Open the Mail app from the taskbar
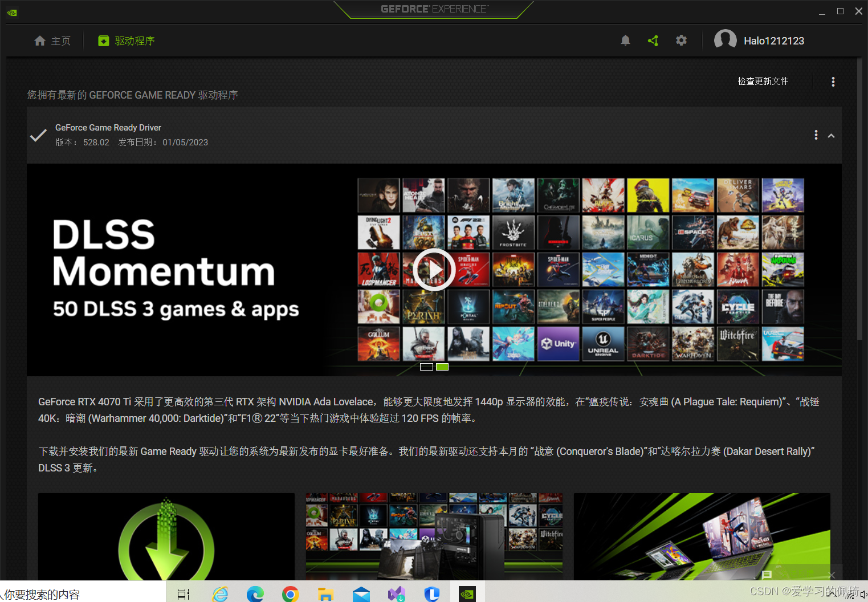Viewport: 868px width, 602px height. 361,594
